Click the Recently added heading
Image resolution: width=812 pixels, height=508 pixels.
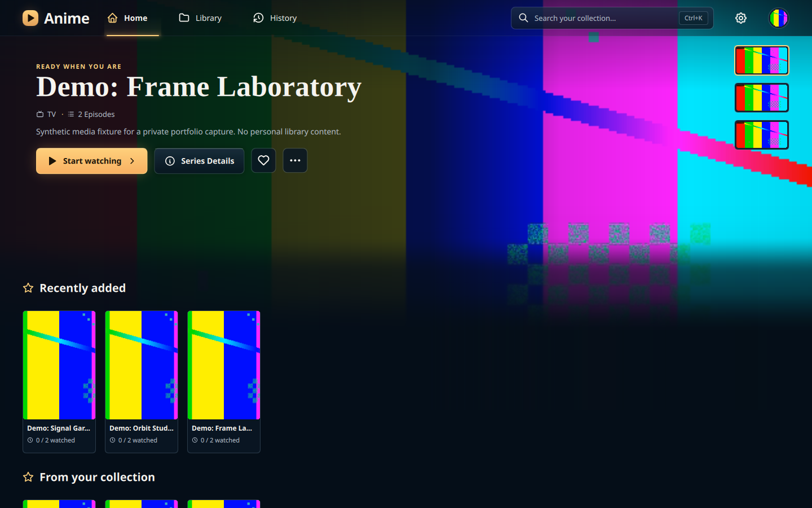tap(82, 288)
